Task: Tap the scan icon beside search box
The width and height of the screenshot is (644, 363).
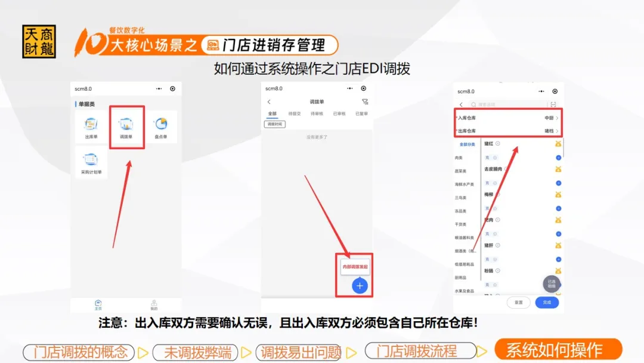Action: (553, 104)
